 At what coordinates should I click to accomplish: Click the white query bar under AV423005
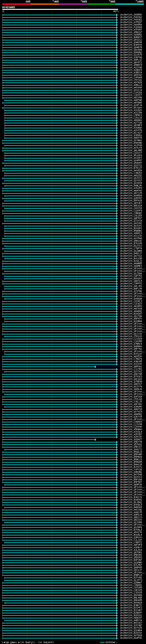tap(60, 10)
